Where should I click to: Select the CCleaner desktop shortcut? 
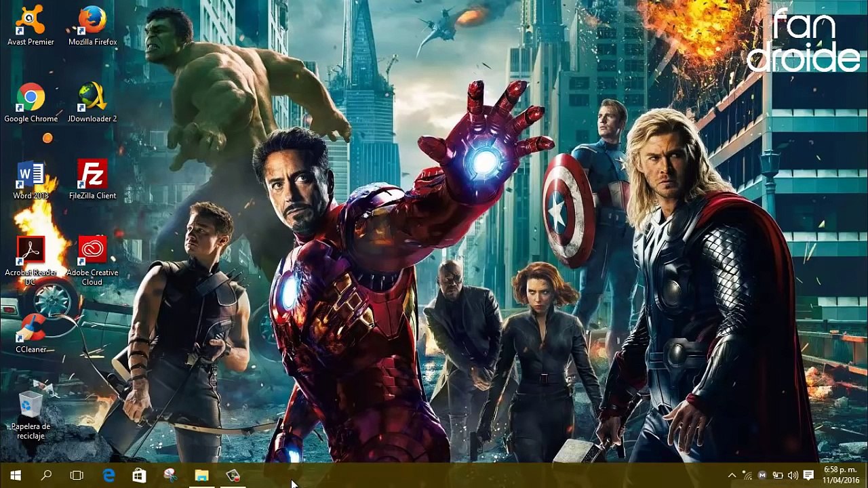click(x=31, y=333)
